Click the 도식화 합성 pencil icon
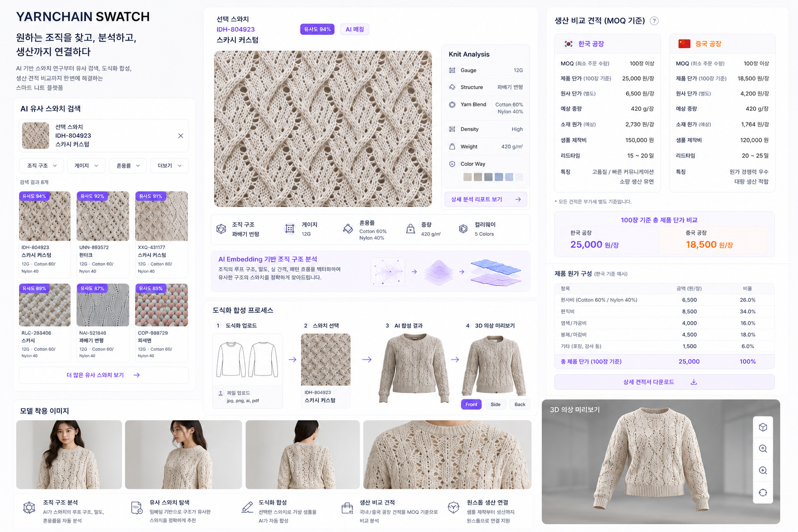Image resolution: width=798 pixels, height=532 pixels. [247, 508]
